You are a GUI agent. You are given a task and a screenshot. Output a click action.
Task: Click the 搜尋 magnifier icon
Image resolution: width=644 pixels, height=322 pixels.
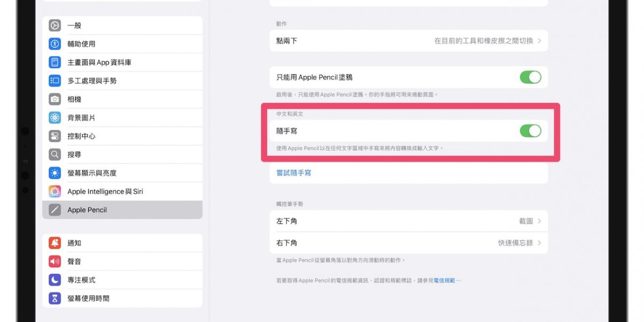coord(55,154)
